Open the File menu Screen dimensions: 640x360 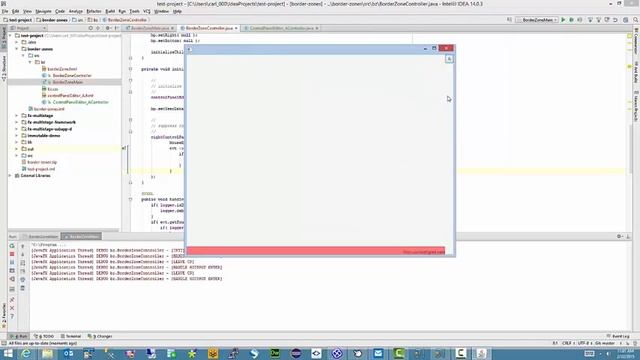[x=5, y=11]
